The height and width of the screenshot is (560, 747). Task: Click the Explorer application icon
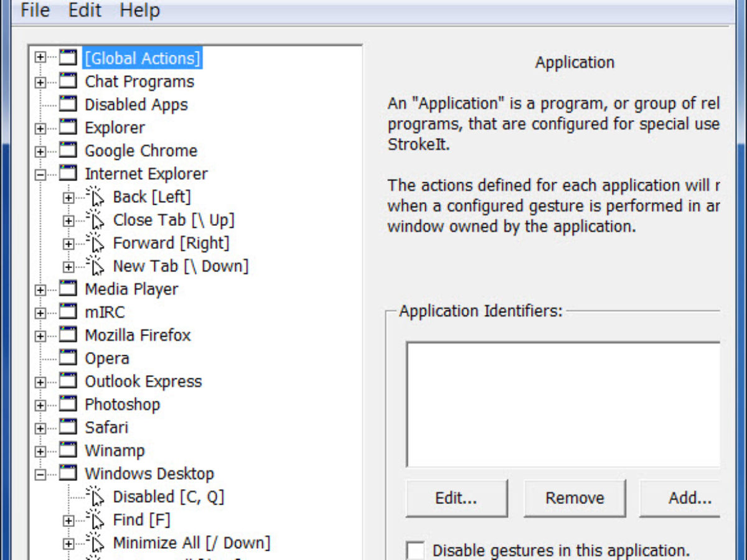pos(68,128)
